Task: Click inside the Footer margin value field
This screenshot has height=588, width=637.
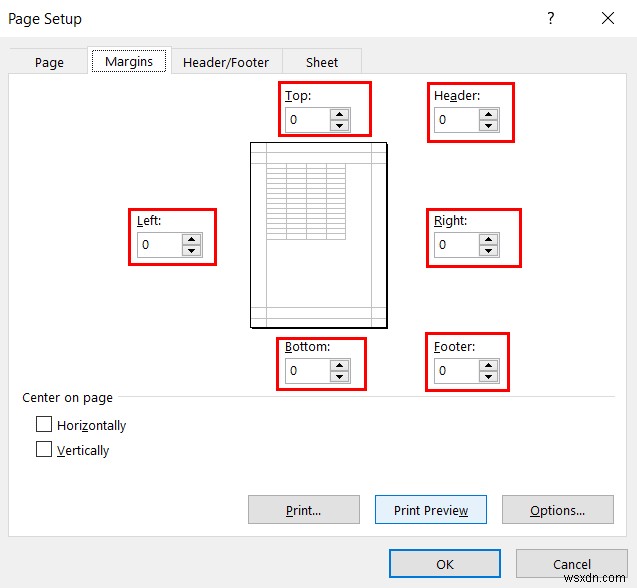Action: pyautogui.click(x=457, y=371)
